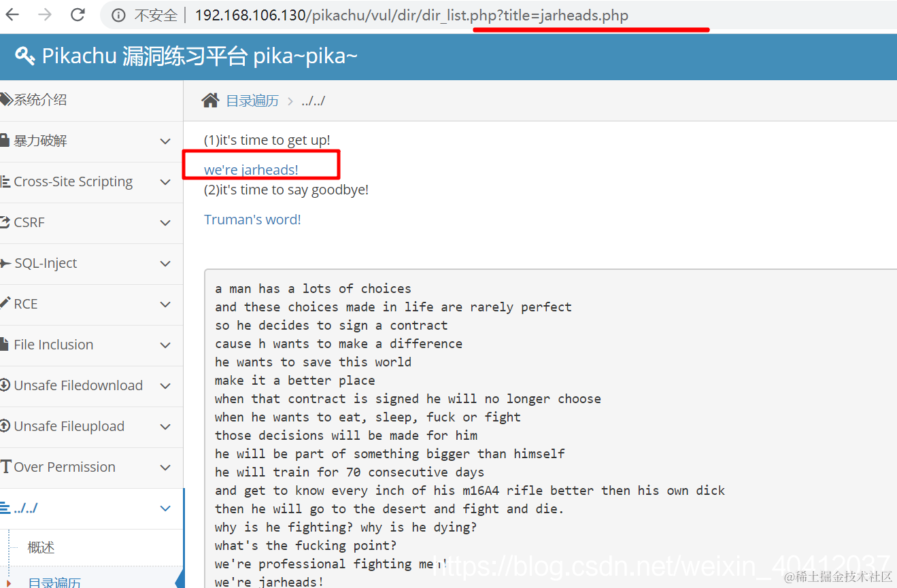Click the home icon in breadcrumb
897x588 pixels.
pos(210,101)
